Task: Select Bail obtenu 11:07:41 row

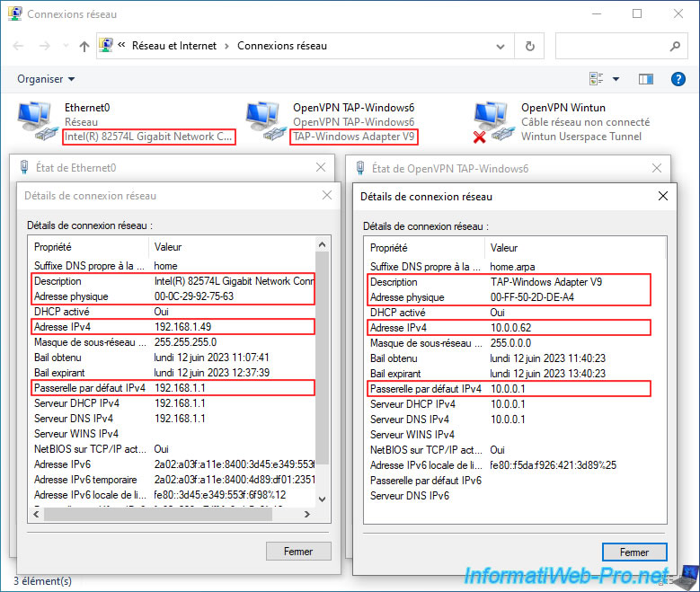Action: click(173, 358)
